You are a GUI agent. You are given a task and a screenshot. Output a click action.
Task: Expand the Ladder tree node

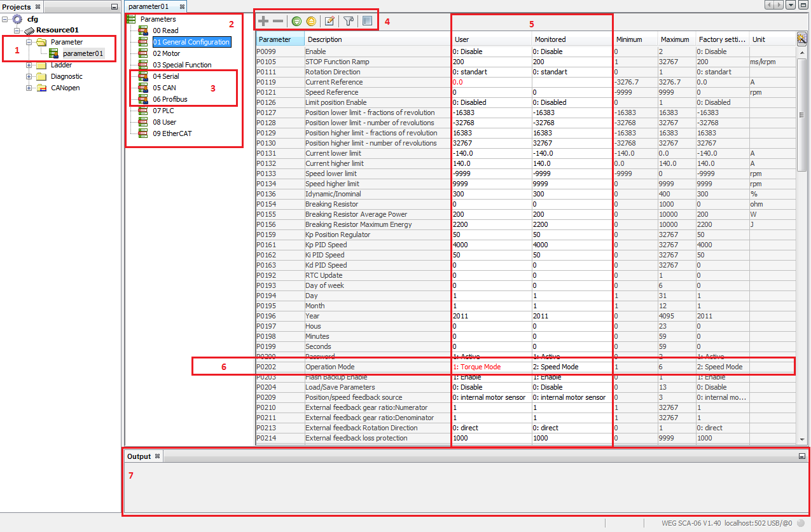pos(29,64)
